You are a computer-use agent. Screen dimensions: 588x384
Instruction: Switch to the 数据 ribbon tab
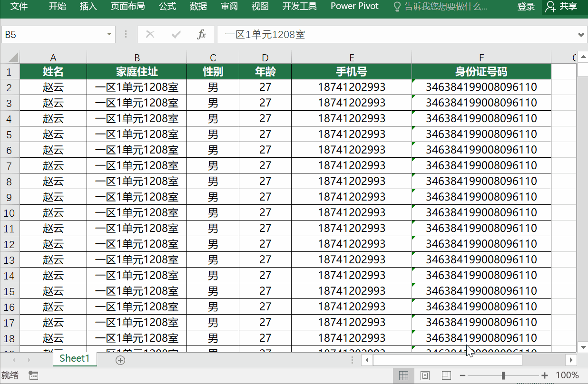[x=198, y=7]
